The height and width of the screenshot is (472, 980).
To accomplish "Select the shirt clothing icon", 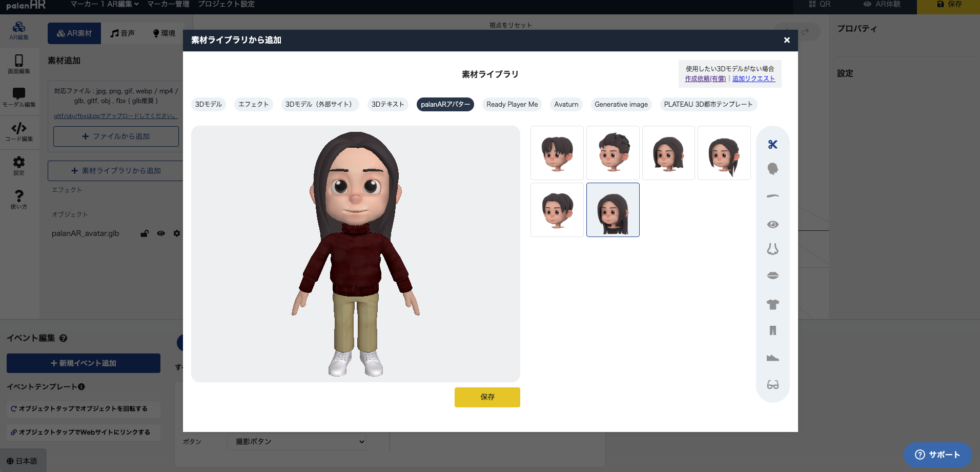I will pos(772,304).
